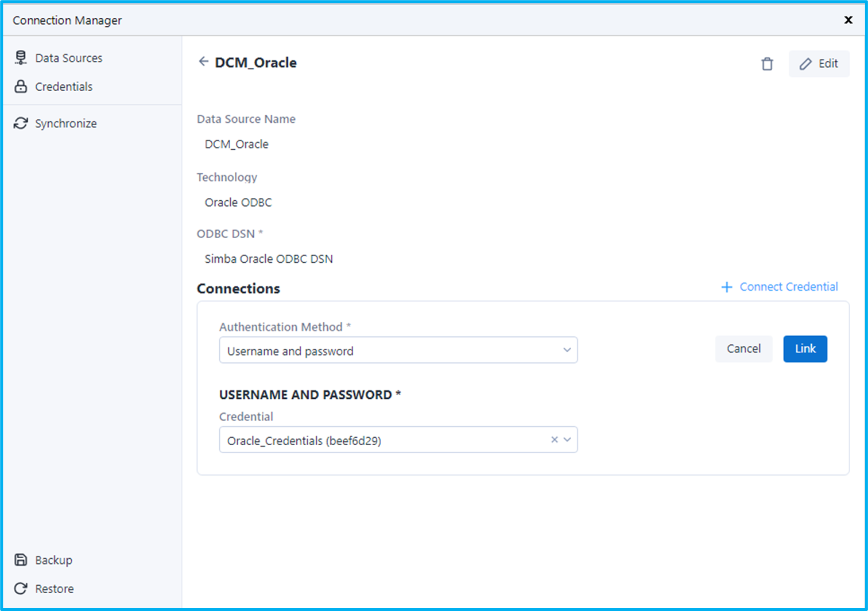Image resolution: width=868 pixels, height=611 pixels.
Task: Cancel the credential linking
Action: tap(743, 348)
